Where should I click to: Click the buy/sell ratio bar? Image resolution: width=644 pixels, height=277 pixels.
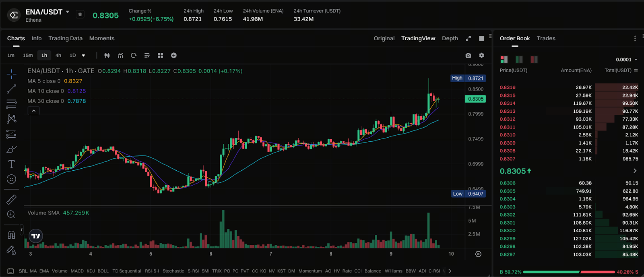tap(569, 272)
